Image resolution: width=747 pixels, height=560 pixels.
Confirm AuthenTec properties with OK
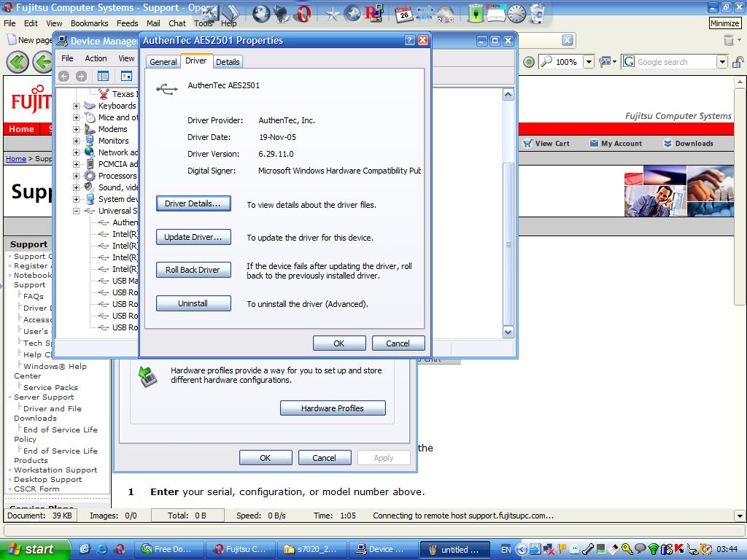[338, 343]
